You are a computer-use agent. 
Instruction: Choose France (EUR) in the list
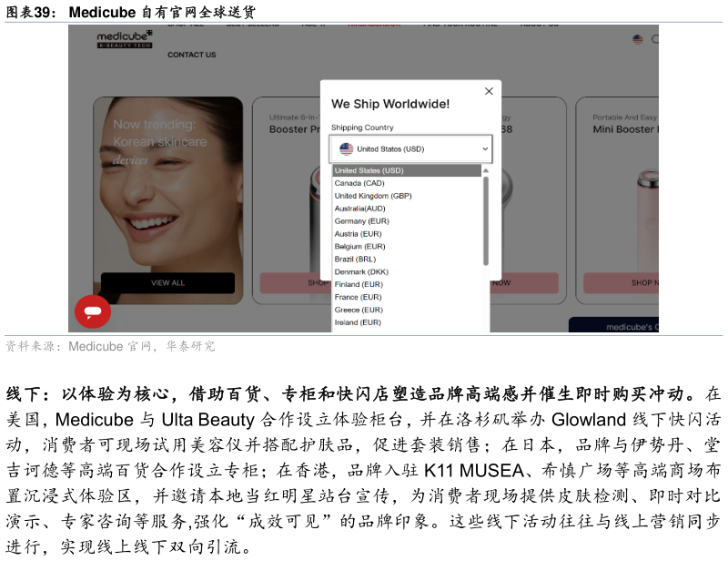click(407, 297)
